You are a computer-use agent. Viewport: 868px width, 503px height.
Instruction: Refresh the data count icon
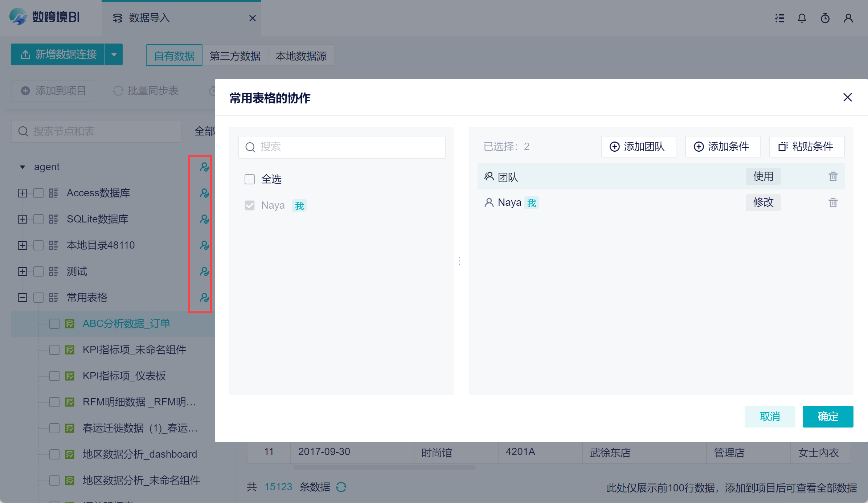coord(341,487)
